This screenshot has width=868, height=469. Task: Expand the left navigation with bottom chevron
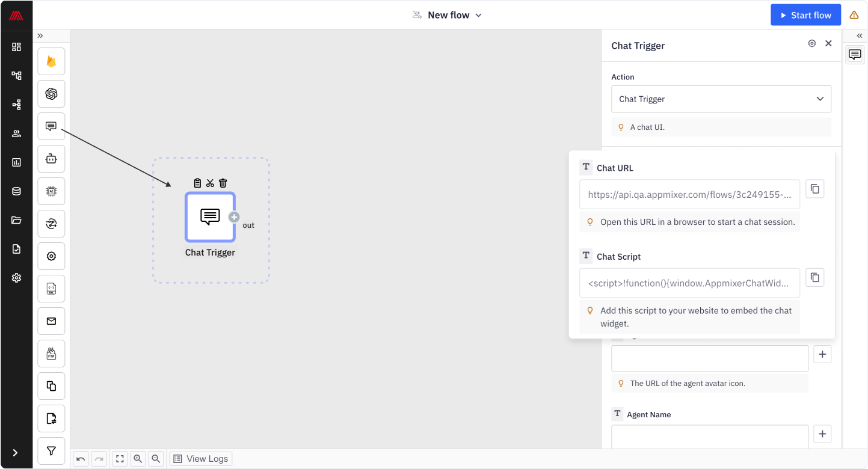pos(16,453)
